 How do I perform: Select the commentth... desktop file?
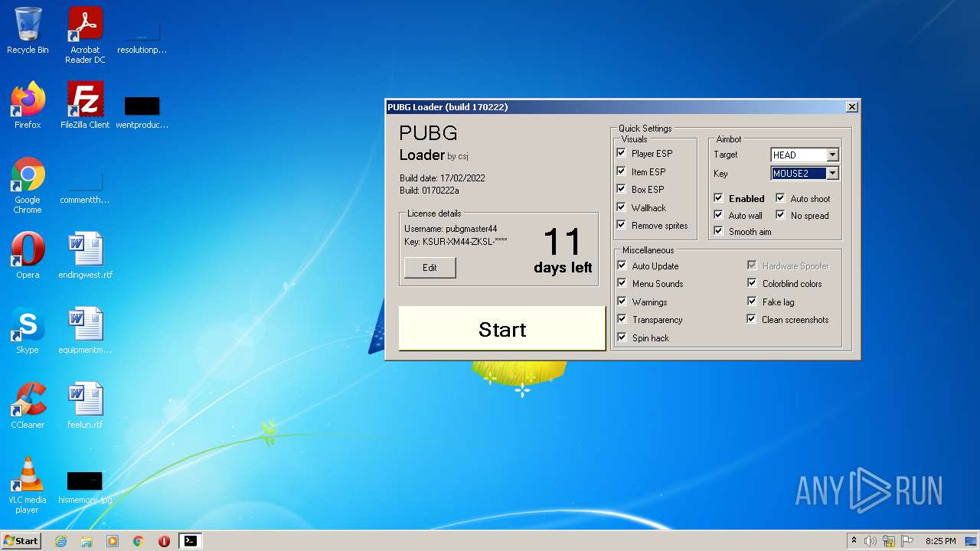click(x=85, y=187)
